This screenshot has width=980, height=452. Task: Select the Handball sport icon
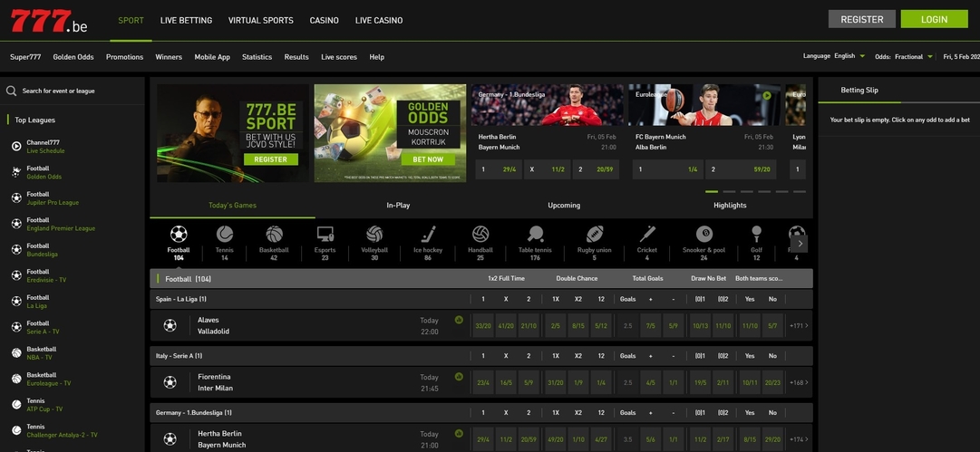pos(480,234)
